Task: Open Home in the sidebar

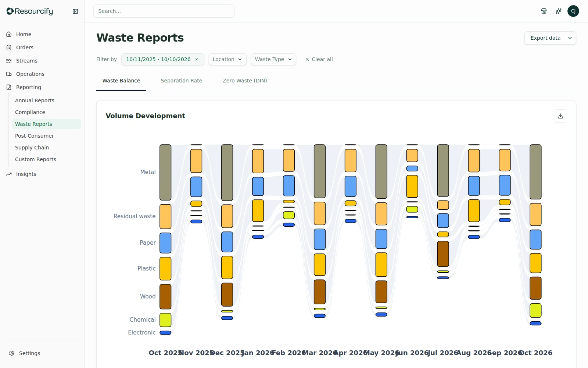Action: click(x=42, y=34)
